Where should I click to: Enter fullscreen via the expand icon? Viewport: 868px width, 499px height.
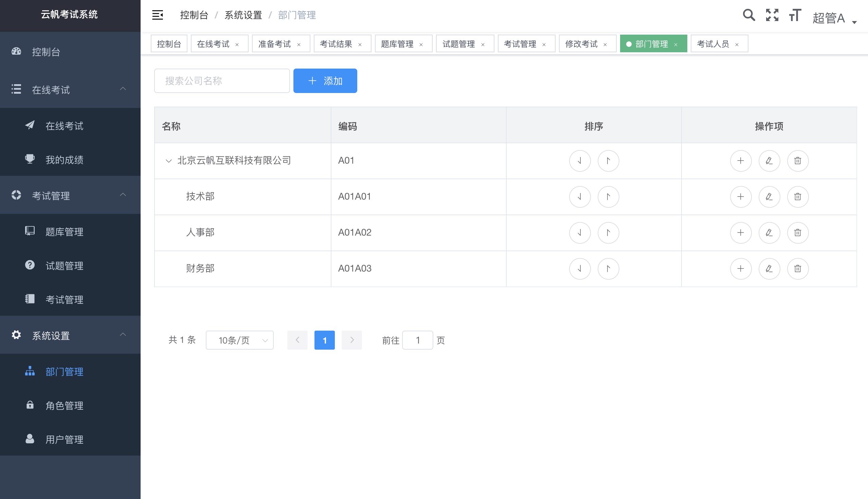point(772,15)
